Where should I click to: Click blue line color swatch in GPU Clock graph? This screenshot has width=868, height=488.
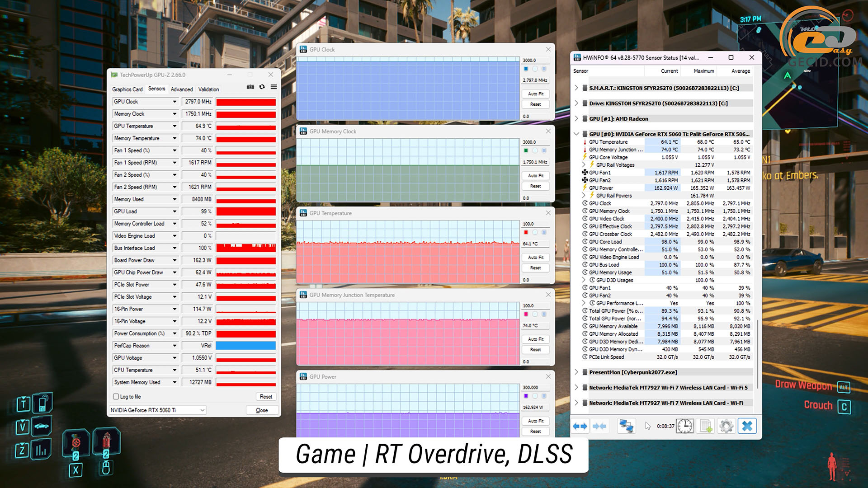coord(526,69)
